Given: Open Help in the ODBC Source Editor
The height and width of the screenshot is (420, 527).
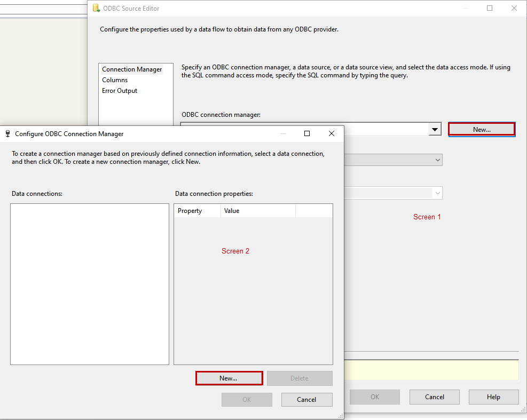Looking at the screenshot, I should [x=493, y=397].
